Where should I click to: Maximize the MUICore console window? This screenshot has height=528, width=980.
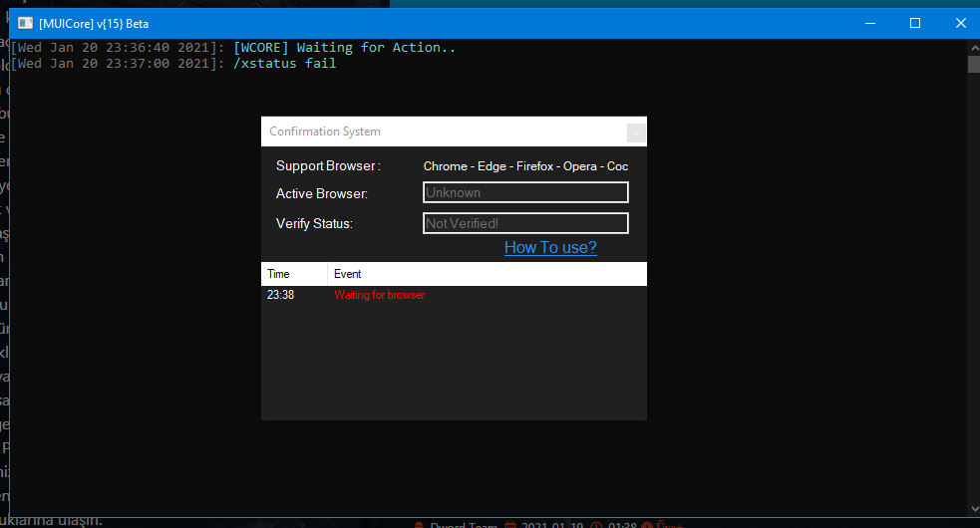click(x=915, y=23)
